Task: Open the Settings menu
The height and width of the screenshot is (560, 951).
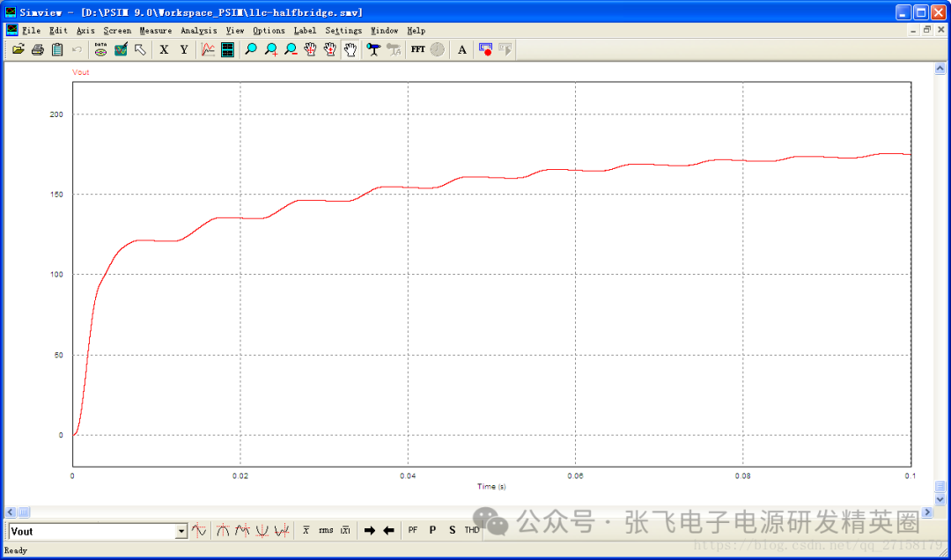Action: coord(343,30)
